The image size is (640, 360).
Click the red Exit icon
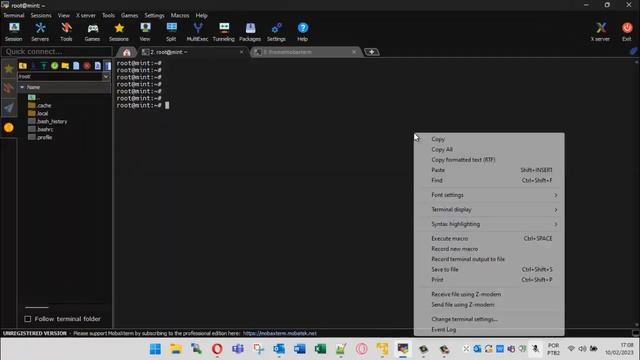627,32
